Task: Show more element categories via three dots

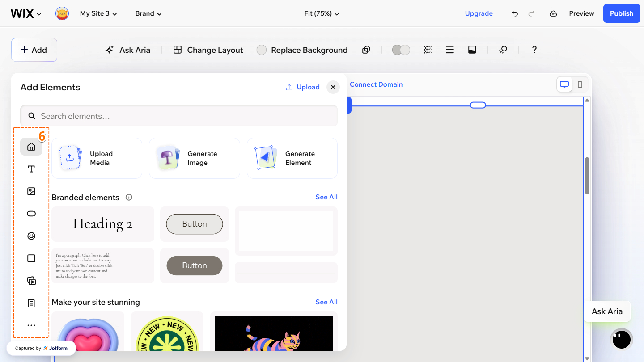Action: 31,325
